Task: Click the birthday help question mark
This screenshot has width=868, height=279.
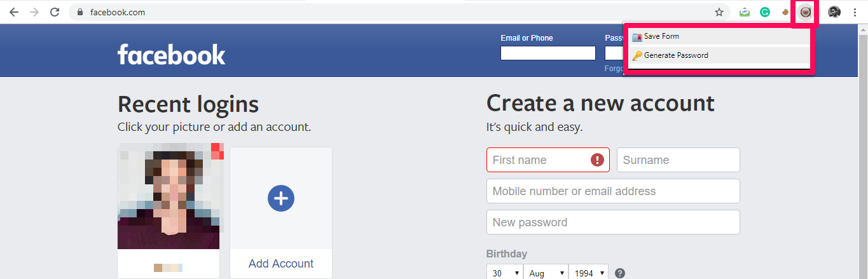Action: [x=620, y=273]
